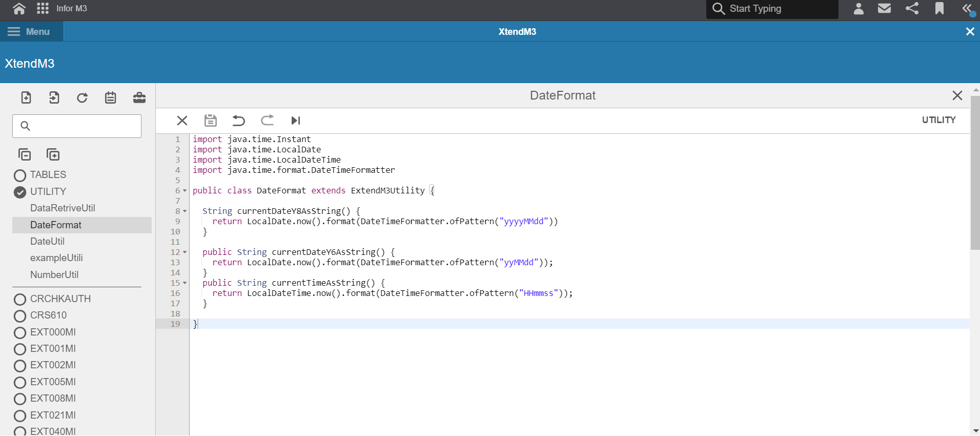Click the run/skip-to-end icon
This screenshot has width=980, height=436.
point(296,121)
